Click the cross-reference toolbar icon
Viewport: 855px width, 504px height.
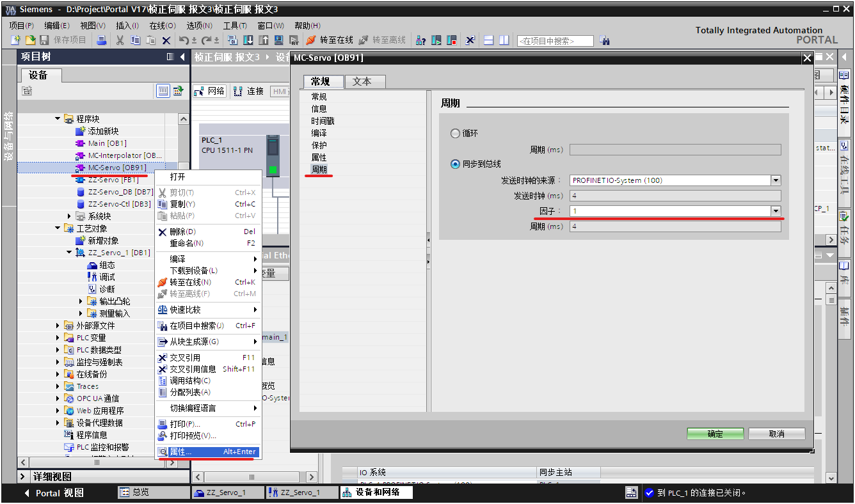[470, 40]
